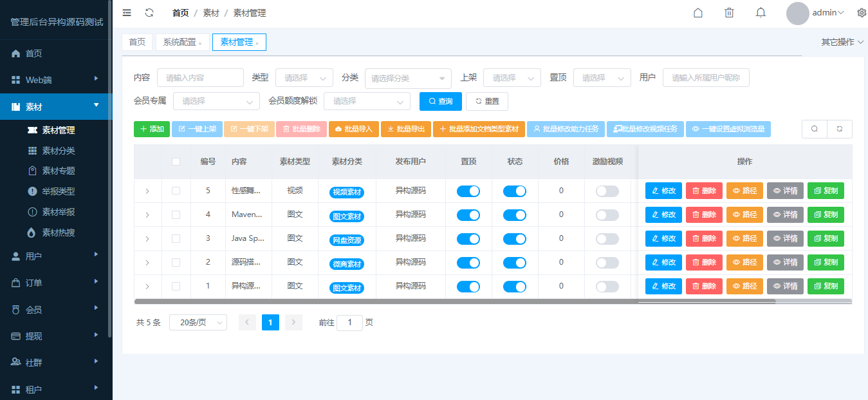
Task: Check the select-all checkbox in table header
Action: [176, 162]
